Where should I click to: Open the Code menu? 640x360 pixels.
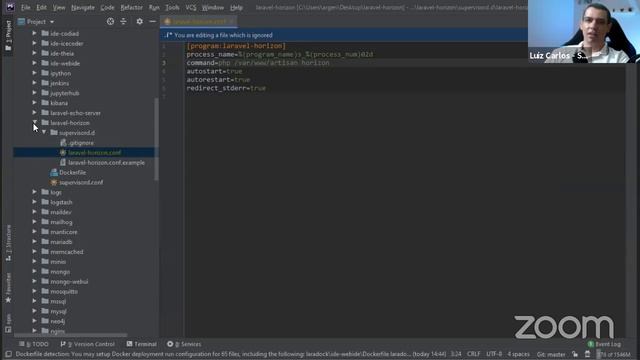point(107,7)
